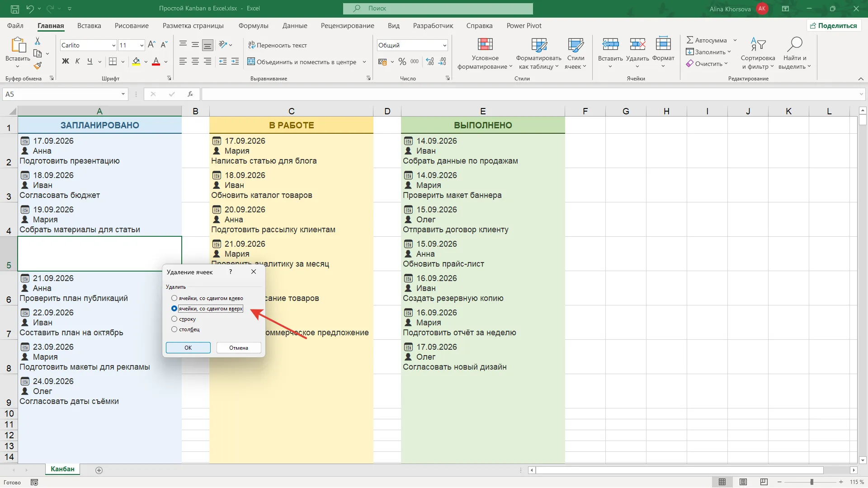Increase font size with the large A icon

coord(151,45)
